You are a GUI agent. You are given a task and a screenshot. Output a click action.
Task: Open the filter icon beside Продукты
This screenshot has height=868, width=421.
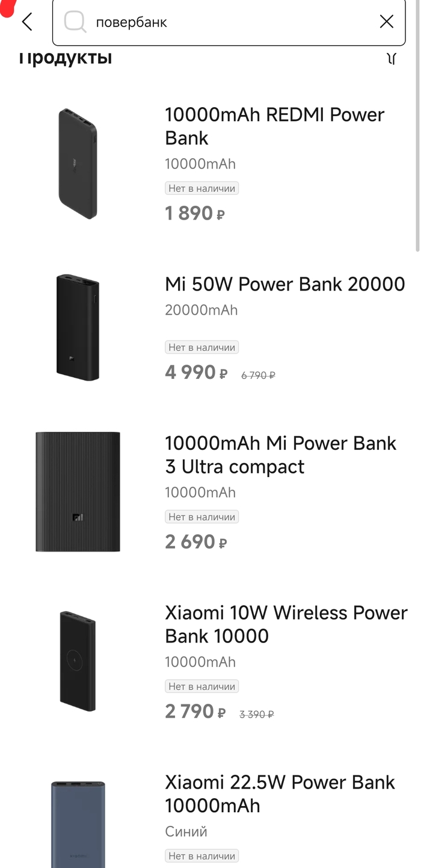click(x=392, y=58)
